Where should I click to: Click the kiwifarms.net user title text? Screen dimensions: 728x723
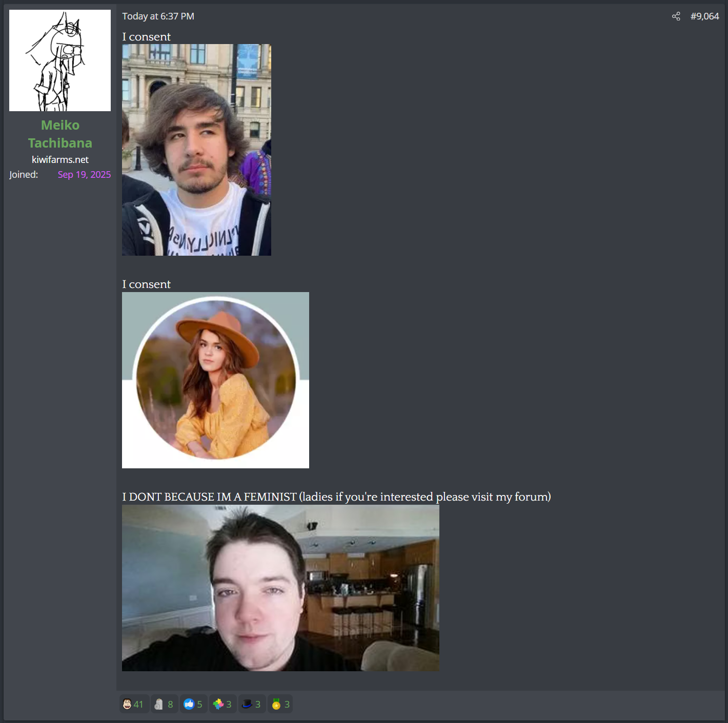tap(60, 160)
